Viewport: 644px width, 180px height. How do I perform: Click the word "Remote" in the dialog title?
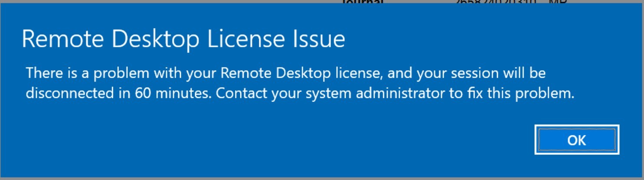coord(62,39)
